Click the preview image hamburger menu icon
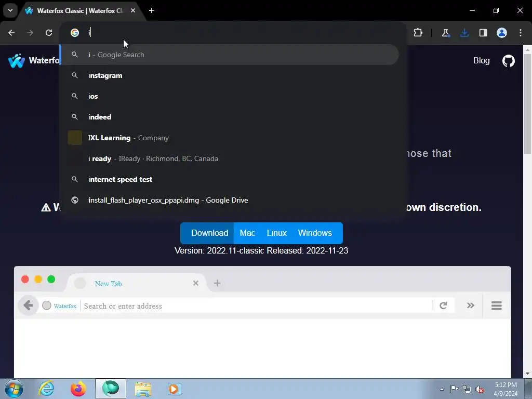The width and height of the screenshot is (532, 399). [496, 305]
